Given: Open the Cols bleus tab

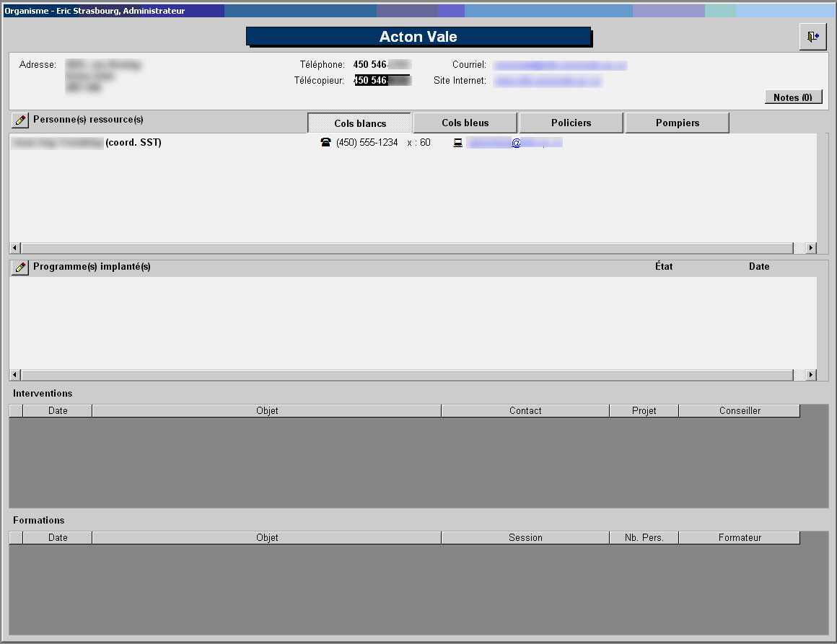Looking at the screenshot, I should click(x=465, y=123).
